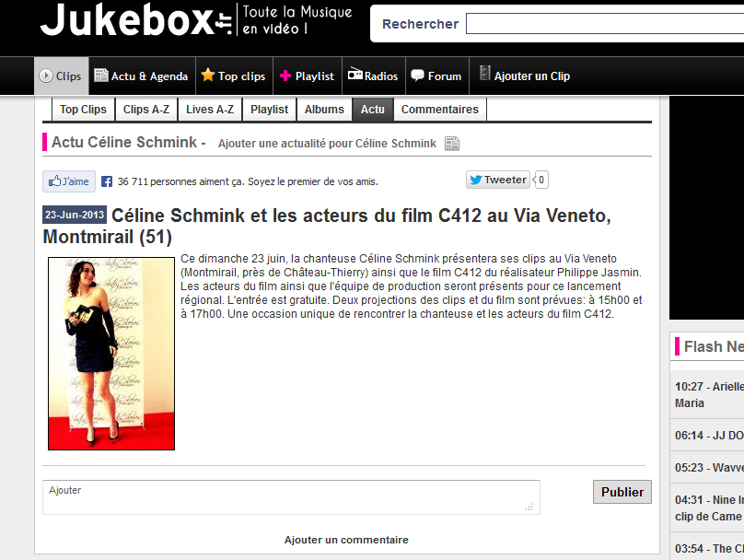The image size is (744, 560).
Task: Open Top clips star menu
Action: point(234,76)
